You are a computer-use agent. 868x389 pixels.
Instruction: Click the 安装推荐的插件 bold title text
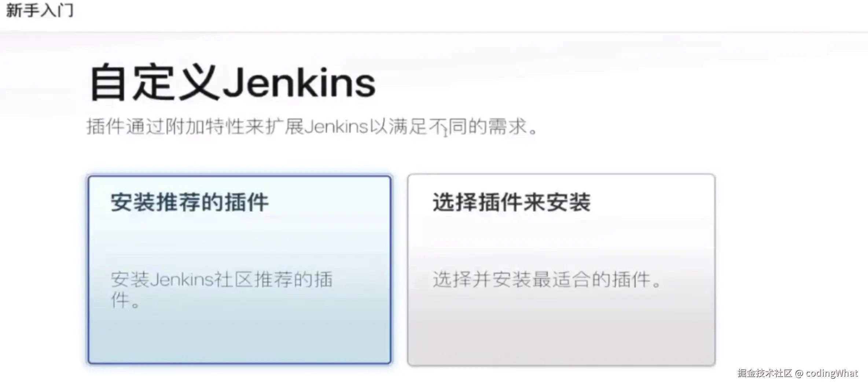pos(190,202)
